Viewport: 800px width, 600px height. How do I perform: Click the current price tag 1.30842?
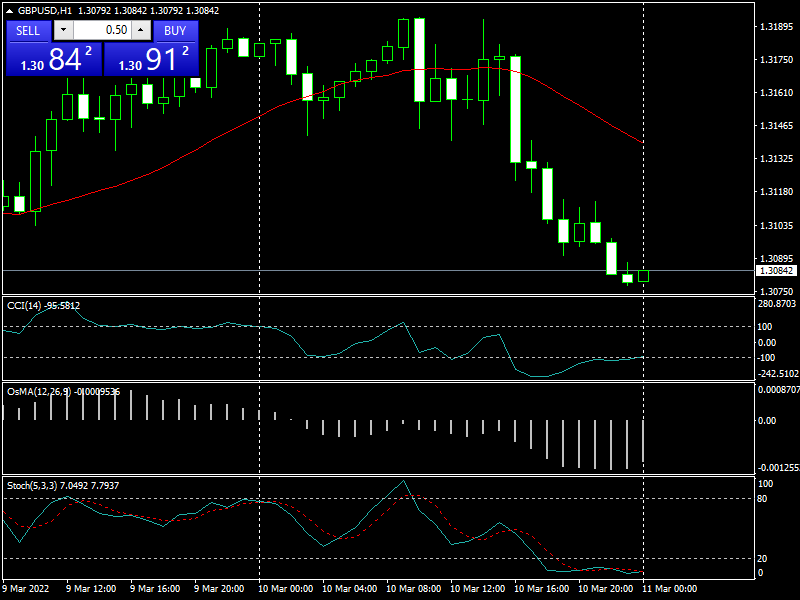776,270
